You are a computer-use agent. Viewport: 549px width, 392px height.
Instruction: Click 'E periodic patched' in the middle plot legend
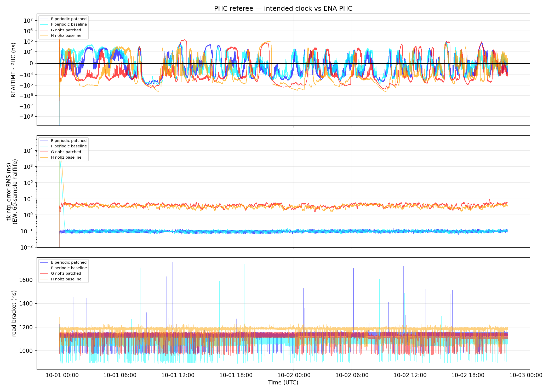click(69, 141)
